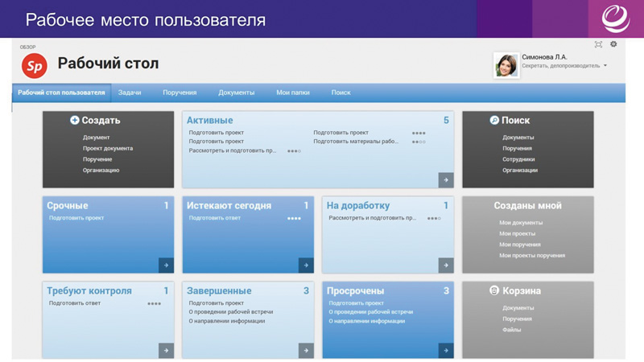Click the magnifier icon next to Поиск
The image size is (644, 362).
(x=494, y=120)
